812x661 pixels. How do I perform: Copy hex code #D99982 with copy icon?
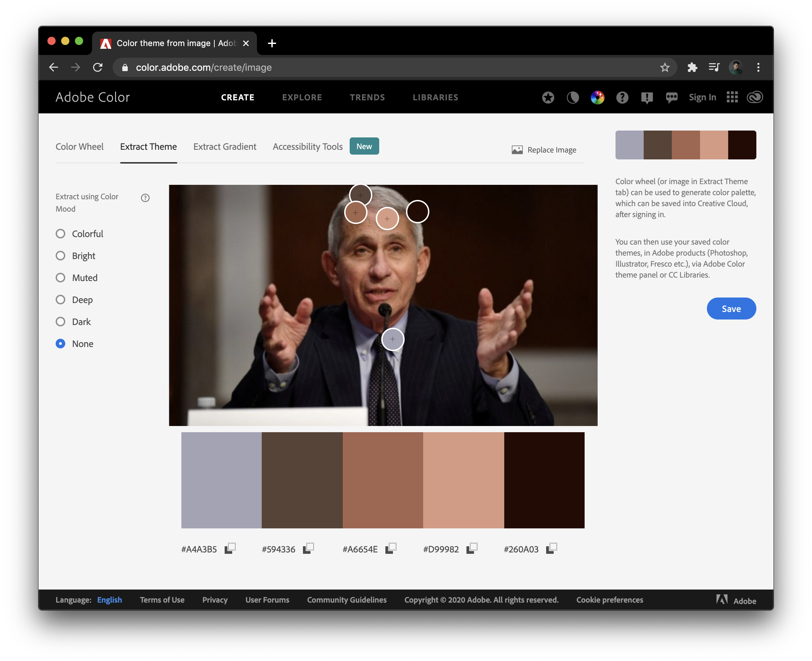[x=472, y=548]
